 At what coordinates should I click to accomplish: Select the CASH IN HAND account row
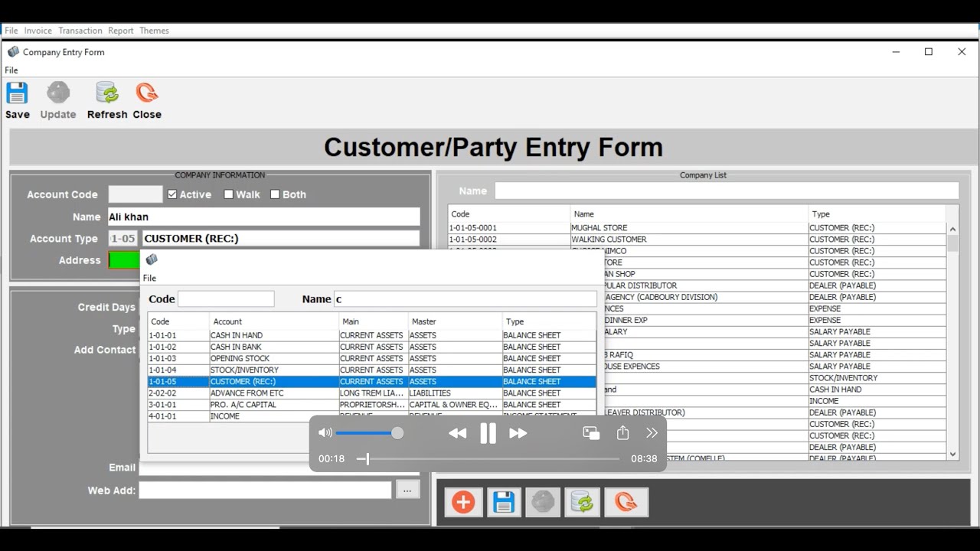pyautogui.click(x=371, y=335)
